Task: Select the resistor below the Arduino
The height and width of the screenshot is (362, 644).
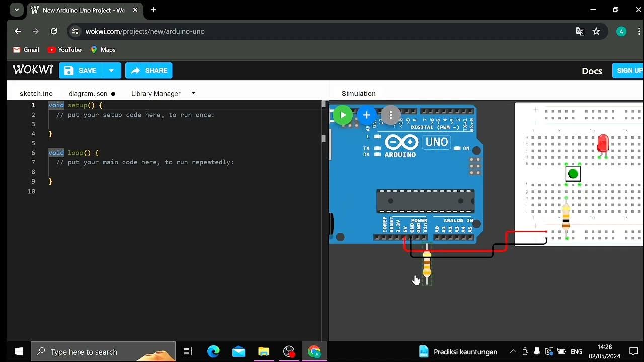Action: (427, 264)
